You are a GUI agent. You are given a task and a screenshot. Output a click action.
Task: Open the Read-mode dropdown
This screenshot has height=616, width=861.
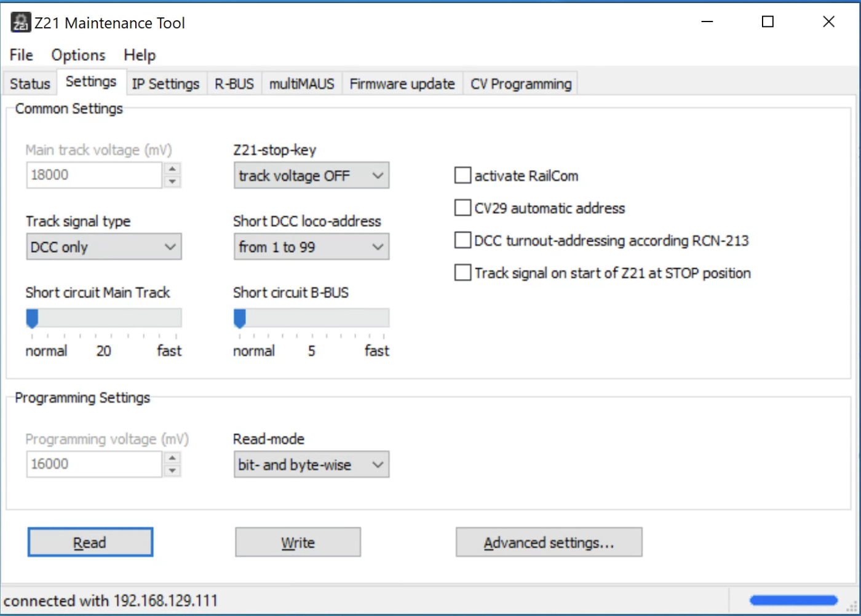pyautogui.click(x=311, y=465)
